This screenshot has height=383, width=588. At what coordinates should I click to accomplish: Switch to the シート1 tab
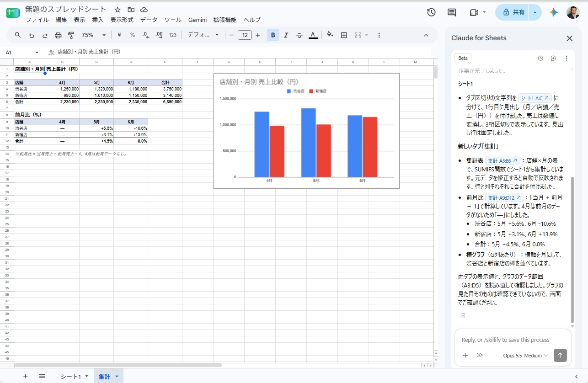pos(71,377)
